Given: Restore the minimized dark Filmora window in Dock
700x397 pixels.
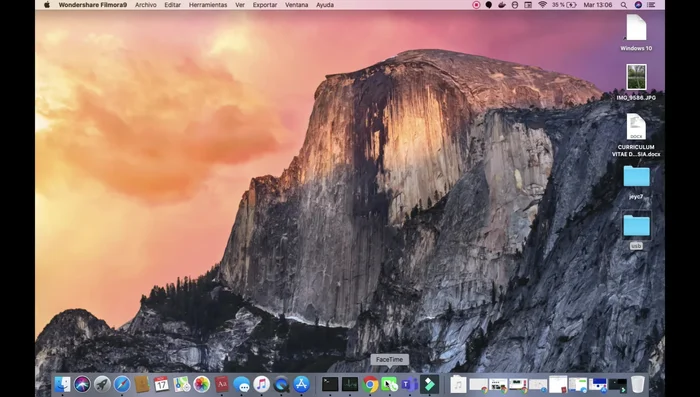Looking at the screenshot, I should (x=617, y=384).
